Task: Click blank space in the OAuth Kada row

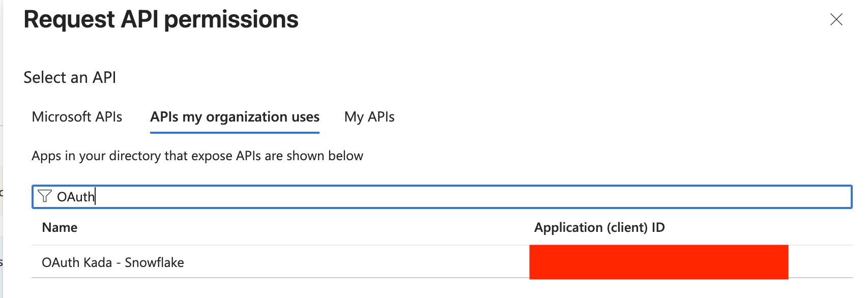Action: click(356, 262)
